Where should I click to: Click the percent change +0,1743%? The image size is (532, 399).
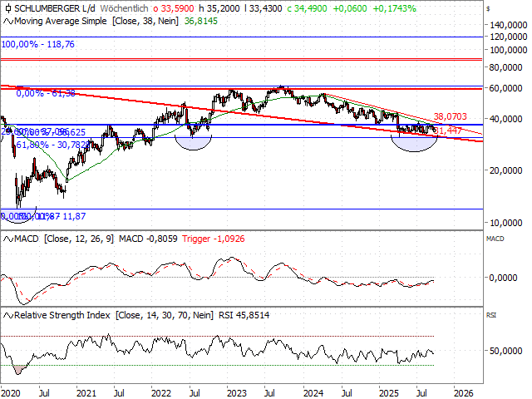pyautogui.click(x=394, y=8)
